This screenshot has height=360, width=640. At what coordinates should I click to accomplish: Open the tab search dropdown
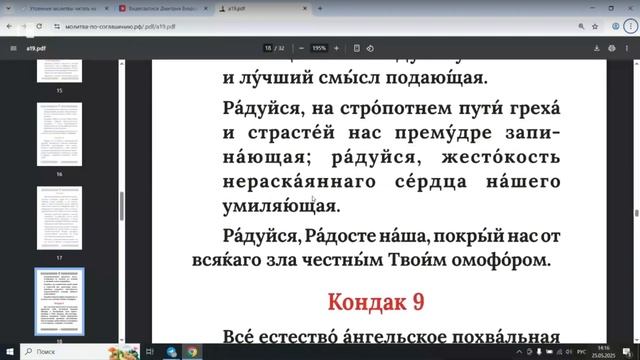pyautogui.click(x=8, y=8)
